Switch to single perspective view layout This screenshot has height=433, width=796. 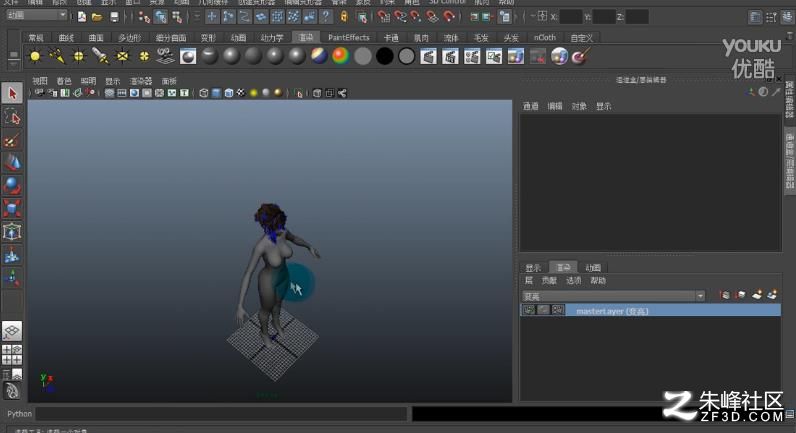point(12,331)
